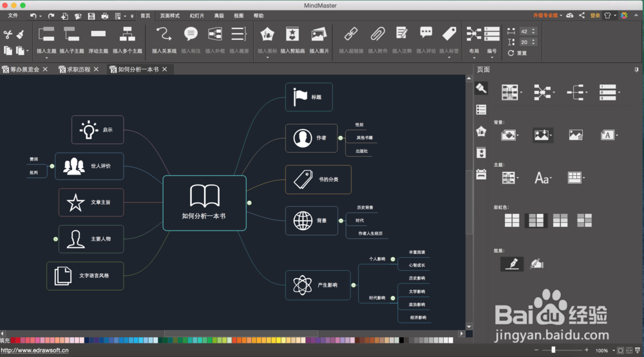Click the Insert Topic icon
644x357 pixels.
pos(46,35)
